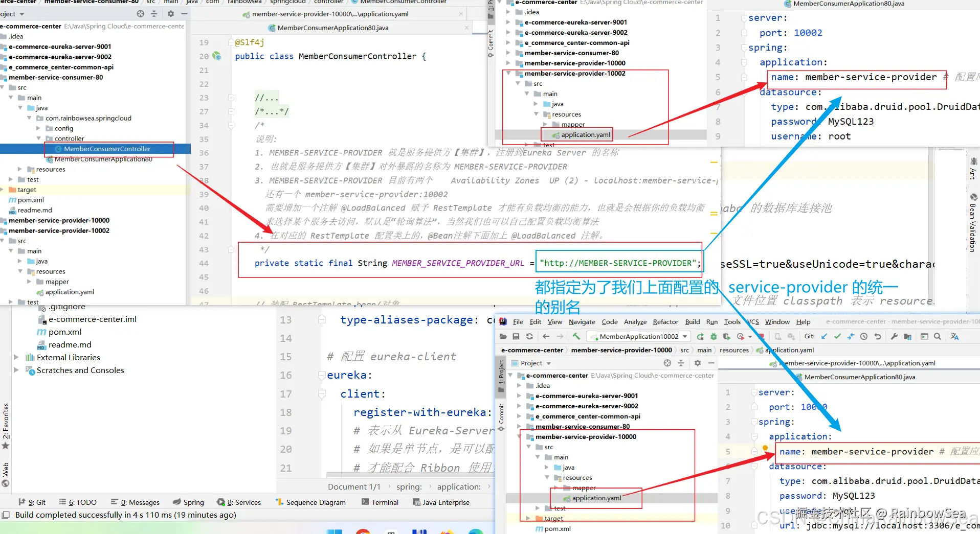Click the member-service-provider-10000 breadcrumb in navigation bar
This screenshot has width=980, height=534.
(621, 350)
